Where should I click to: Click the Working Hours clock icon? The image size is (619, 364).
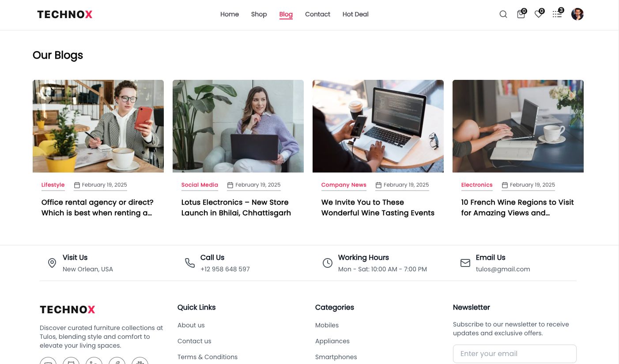pyautogui.click(x=328, y=263)
